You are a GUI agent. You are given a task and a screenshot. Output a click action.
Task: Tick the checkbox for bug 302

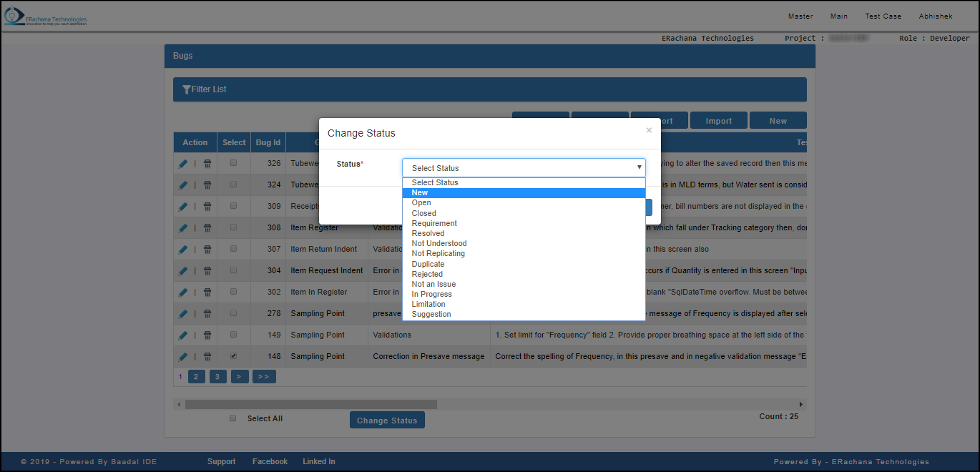click(x=233, y=291)
